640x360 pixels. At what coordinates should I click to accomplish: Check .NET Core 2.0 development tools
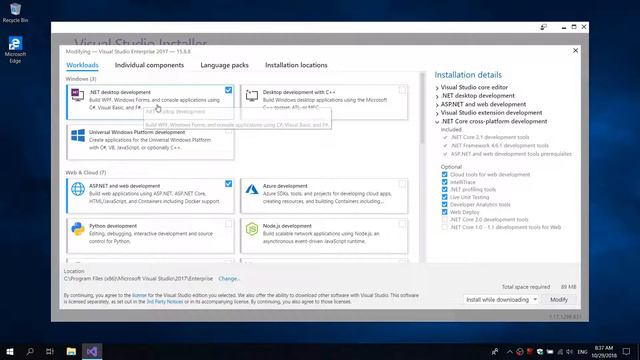pyautogui.click(x=444, y=220)
